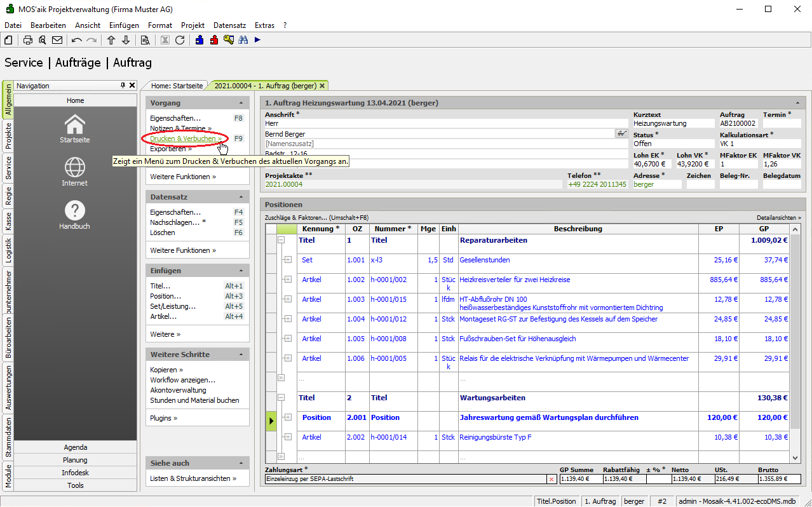Expand the Gesellenstunden set row
This screenshot has width=812, height=507.
287,260
